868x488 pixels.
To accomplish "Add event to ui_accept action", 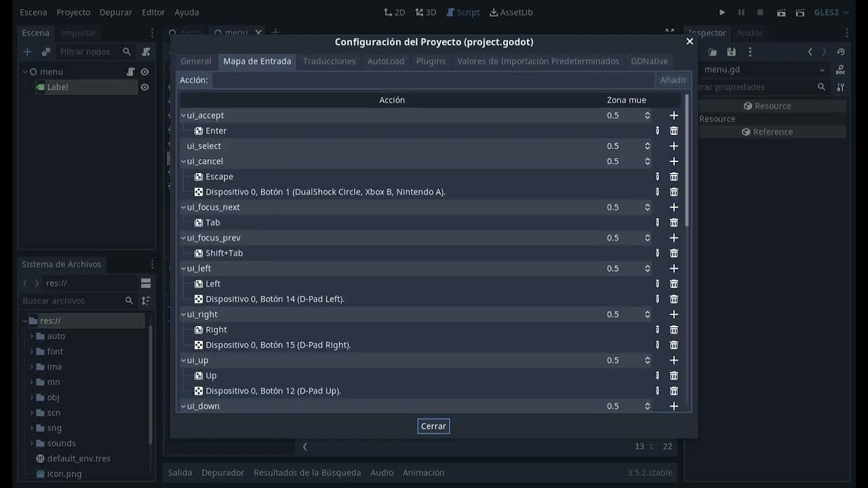I will (673, 115).
